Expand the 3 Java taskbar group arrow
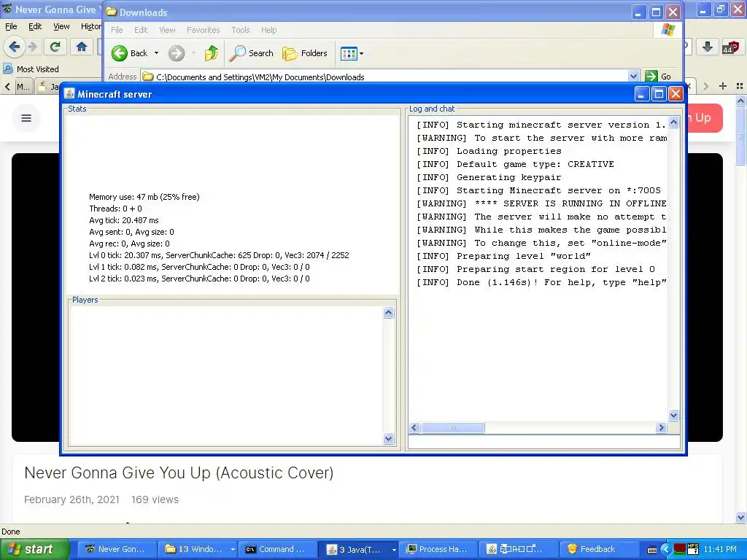The width and height of the screenshot is (747, 560). pos(393,550)
